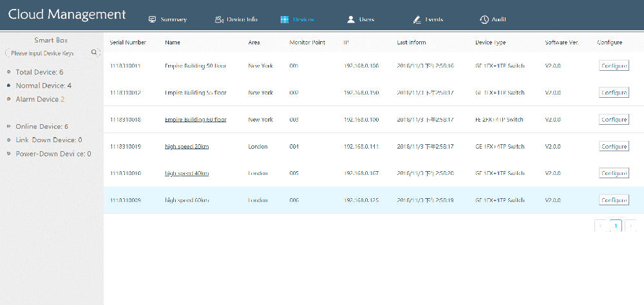
Task: Click the Serial Number column header
Action: tap(128, 42)
